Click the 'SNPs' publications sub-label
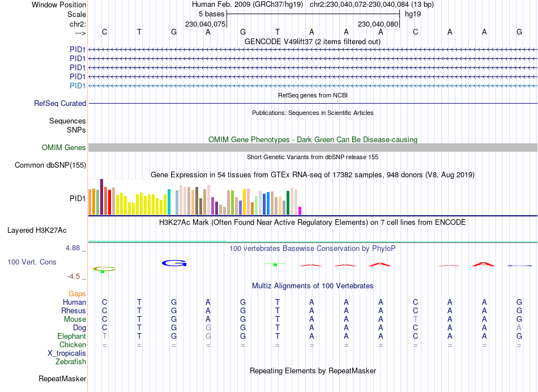 (76, 130)
